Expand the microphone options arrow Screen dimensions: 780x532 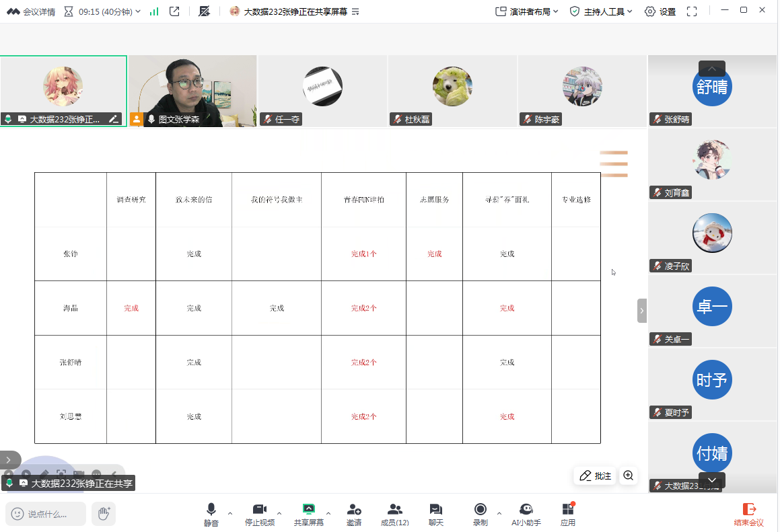(x=230, y=514)
